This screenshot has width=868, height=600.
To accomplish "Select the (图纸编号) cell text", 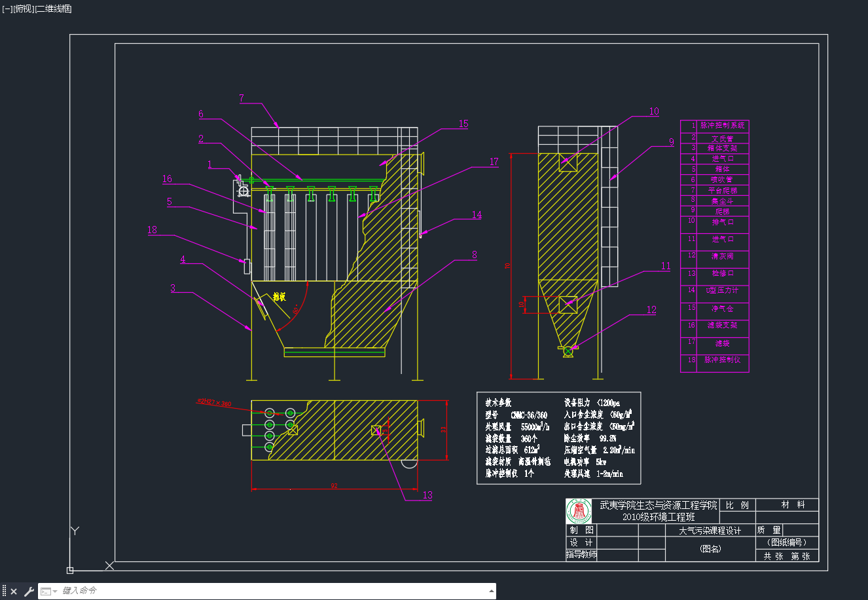I will pyautogui.click(x=787, y=543).
